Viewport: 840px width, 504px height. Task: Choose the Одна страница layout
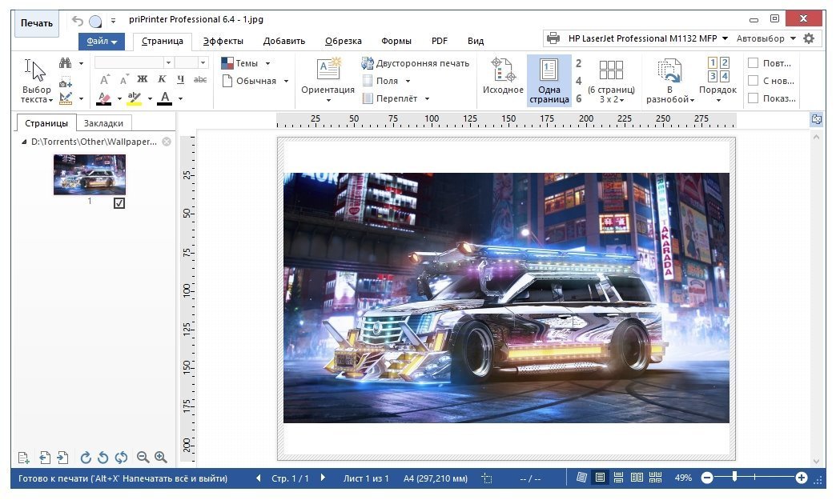click(549, 80)
